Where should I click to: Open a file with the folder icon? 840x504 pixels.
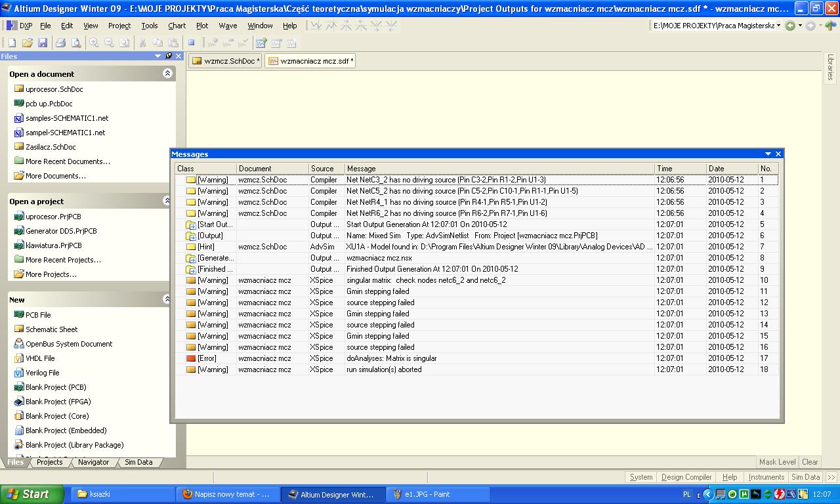click(x=28, y=43)
